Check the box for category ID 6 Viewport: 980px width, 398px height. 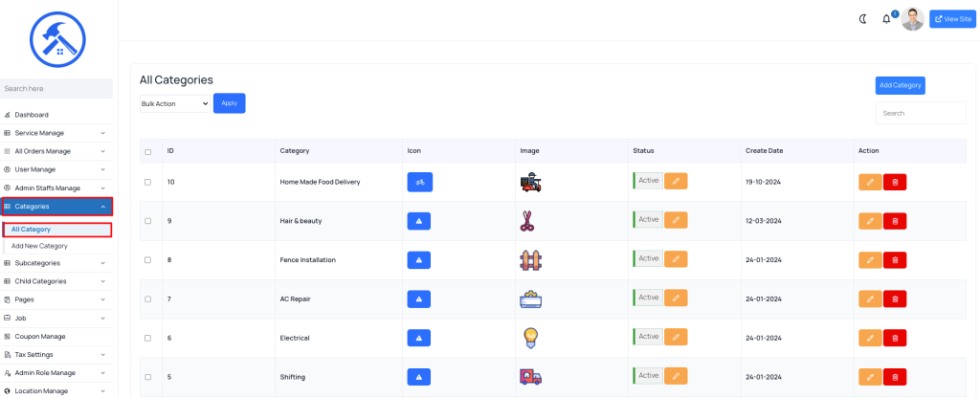(147, 338)
